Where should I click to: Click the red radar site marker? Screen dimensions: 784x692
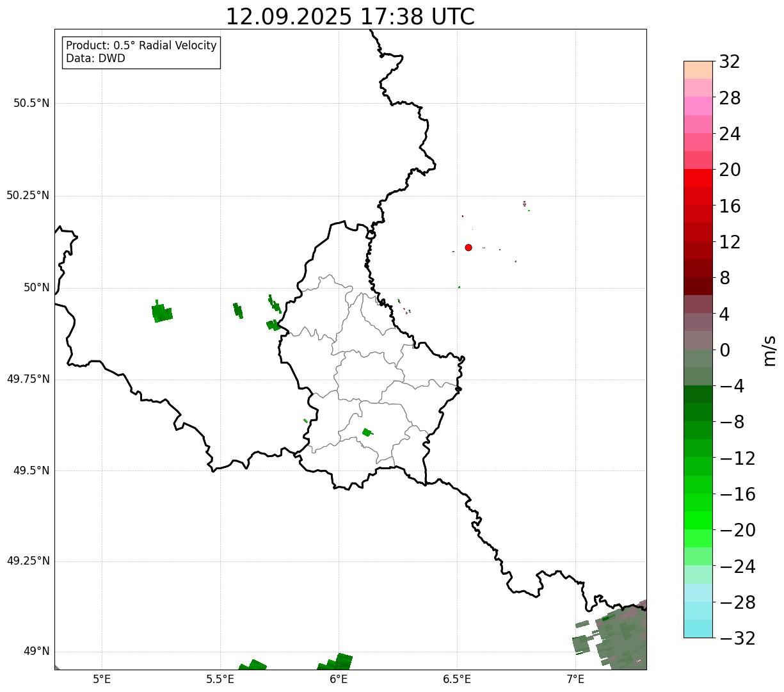[468, 247]
